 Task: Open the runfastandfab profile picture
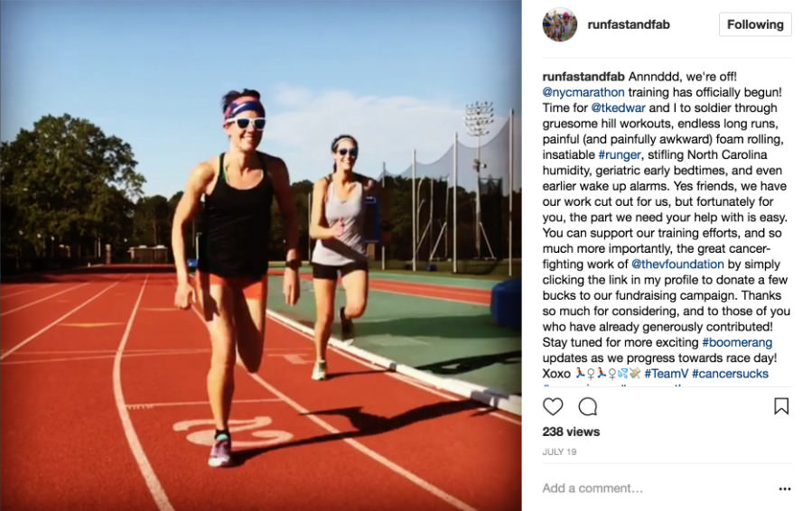pos(560,24)
